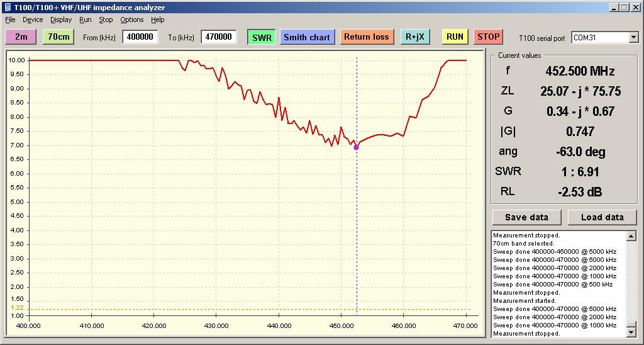The image size is (644, 345).
Task: Click the log scrollbar up arrow
Action: coord(631,236)
